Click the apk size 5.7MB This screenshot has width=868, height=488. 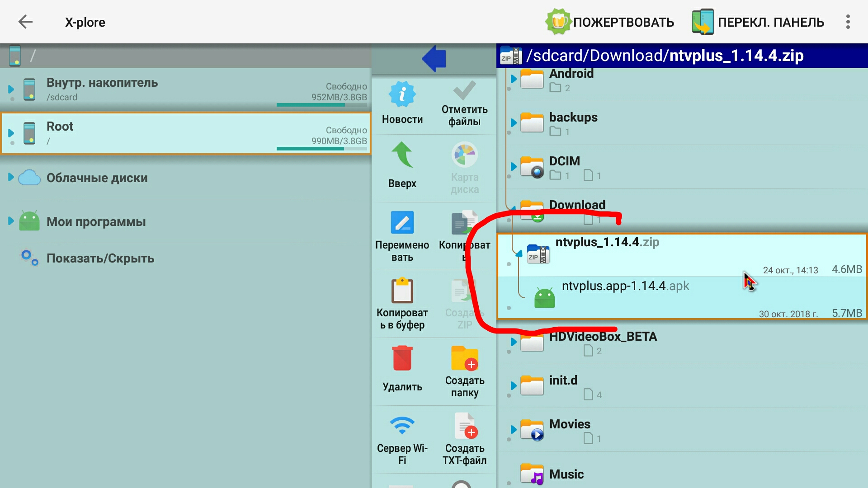847,313
